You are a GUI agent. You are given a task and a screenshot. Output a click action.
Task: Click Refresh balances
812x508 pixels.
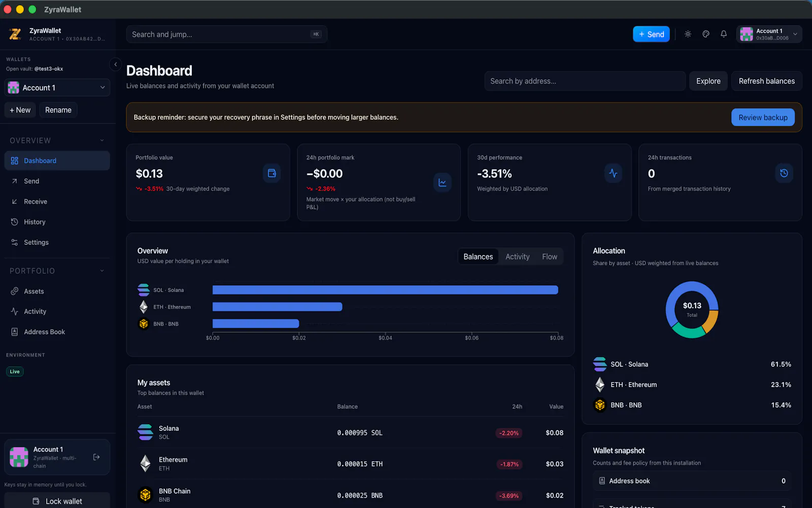(766, 81)
